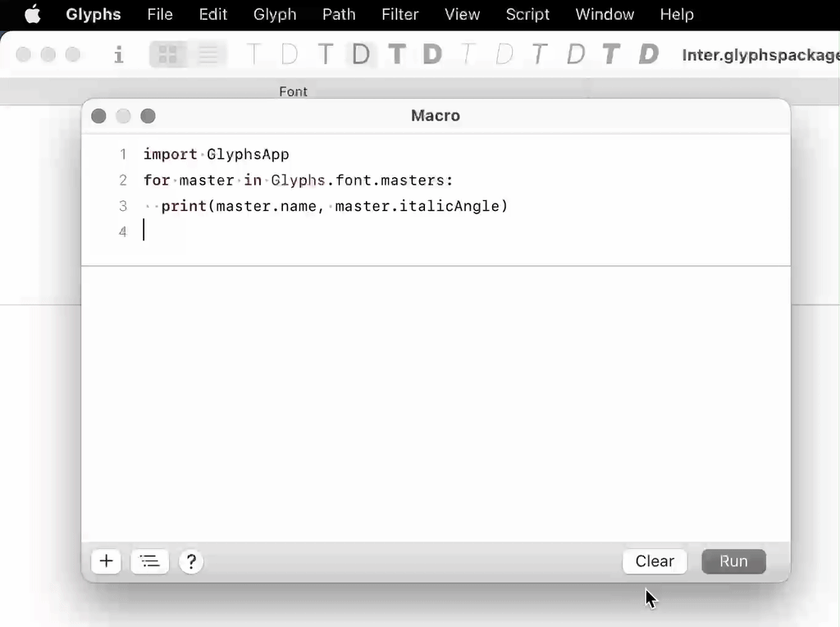Select the thin upright D master
This screenshot has width=840, height=627.
290,54
